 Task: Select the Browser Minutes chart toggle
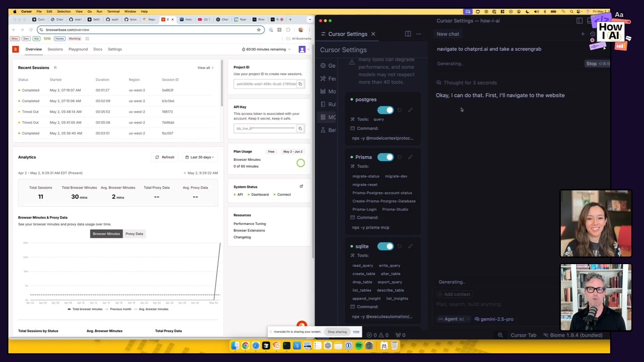(x=106, y=234)
